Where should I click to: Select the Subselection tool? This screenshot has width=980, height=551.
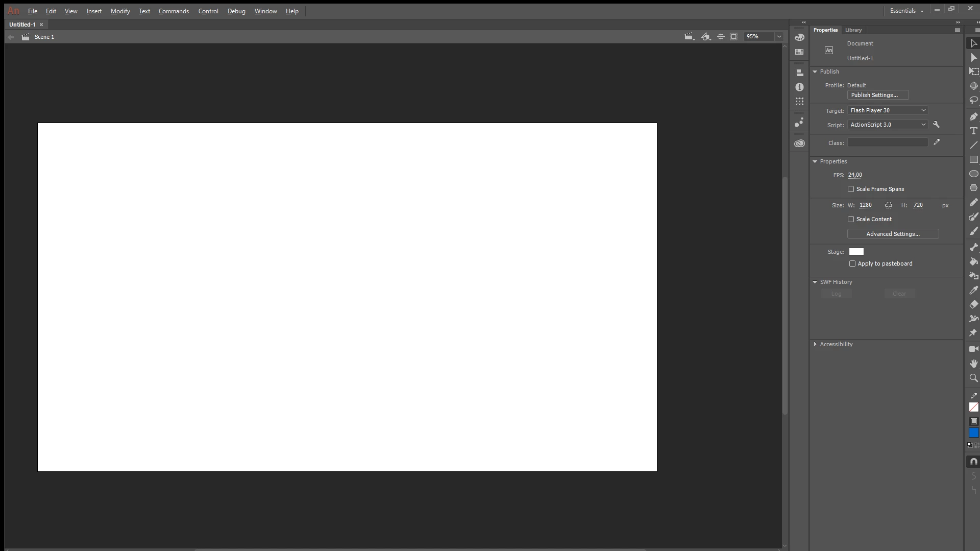tap(973, 58)
